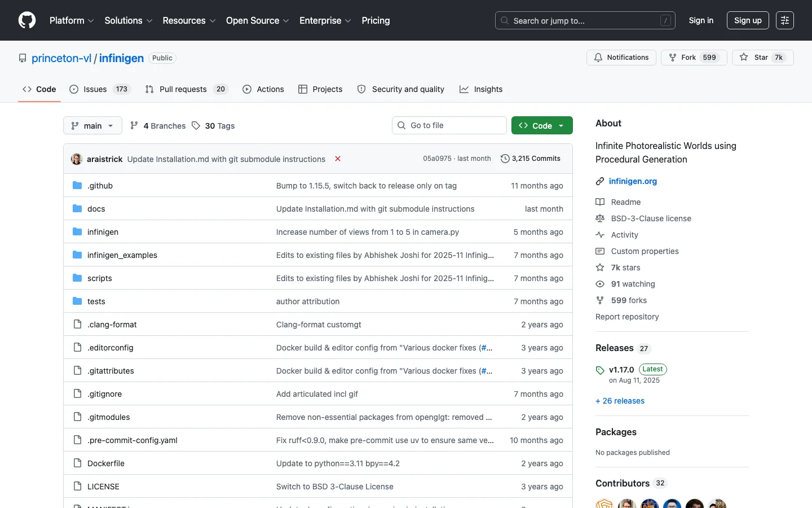Click the star icon next to 7k stars

(x=600, y=268)
